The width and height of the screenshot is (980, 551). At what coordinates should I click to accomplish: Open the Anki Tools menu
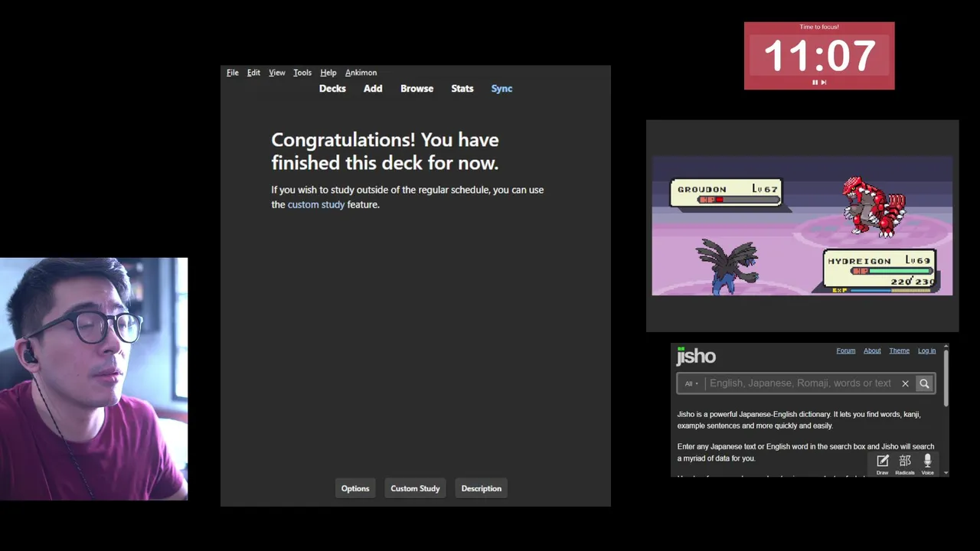tap(302, 73)
